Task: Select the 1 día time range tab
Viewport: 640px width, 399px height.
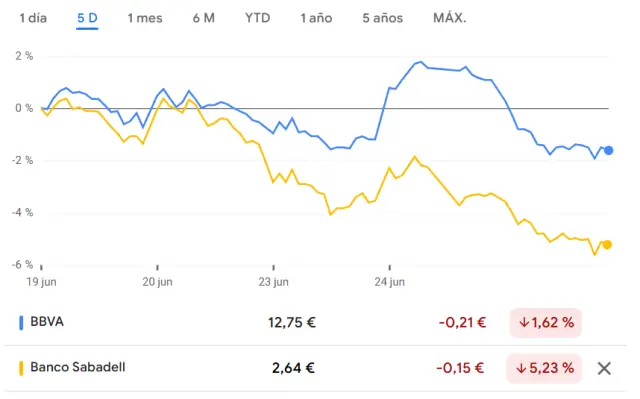Action: 33,18
